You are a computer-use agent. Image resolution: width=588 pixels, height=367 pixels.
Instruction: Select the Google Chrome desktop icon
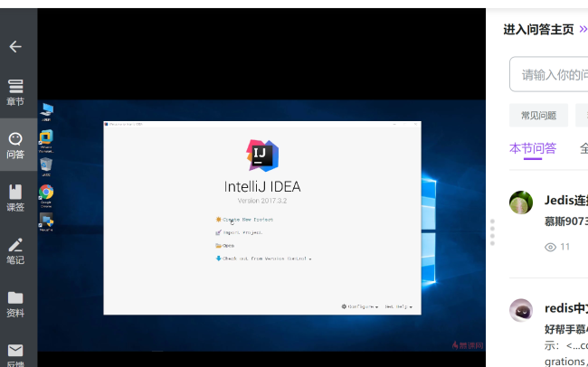tap(46, 196)
